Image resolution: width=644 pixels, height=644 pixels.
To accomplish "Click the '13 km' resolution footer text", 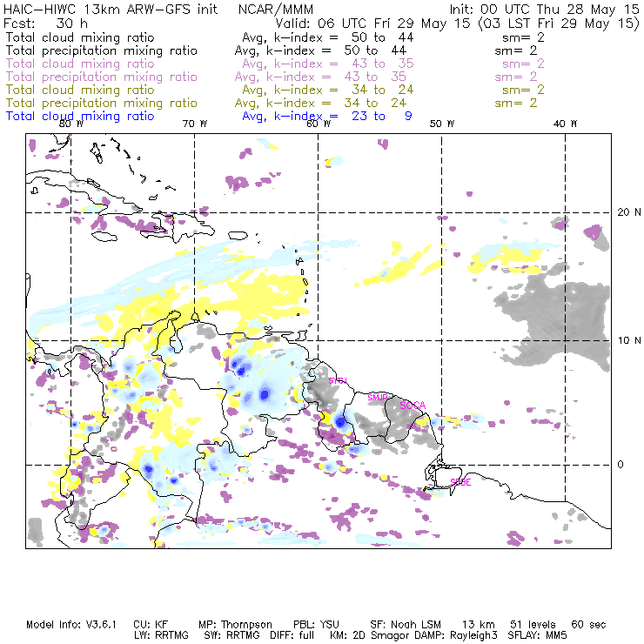I will [x=478, y=625].
